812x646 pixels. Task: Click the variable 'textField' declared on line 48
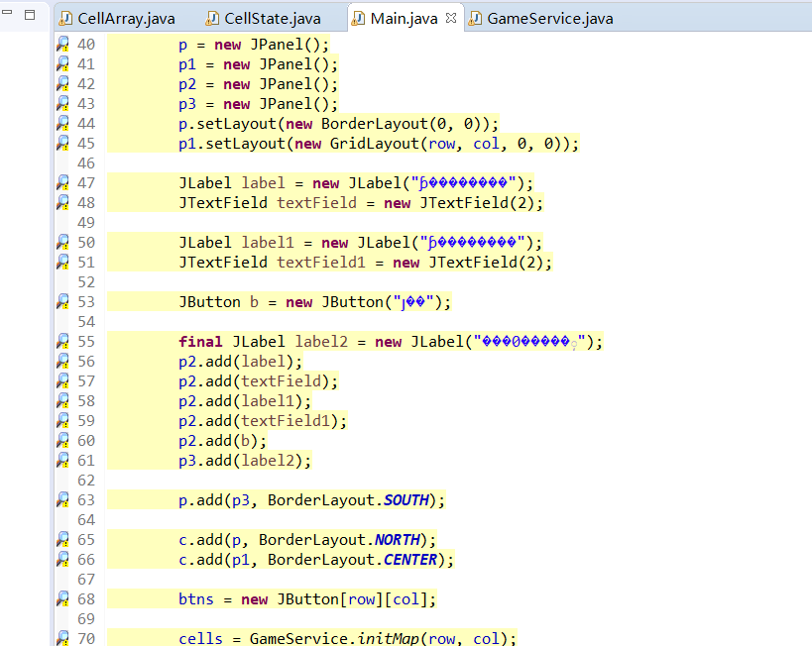(x=316, y=202)
